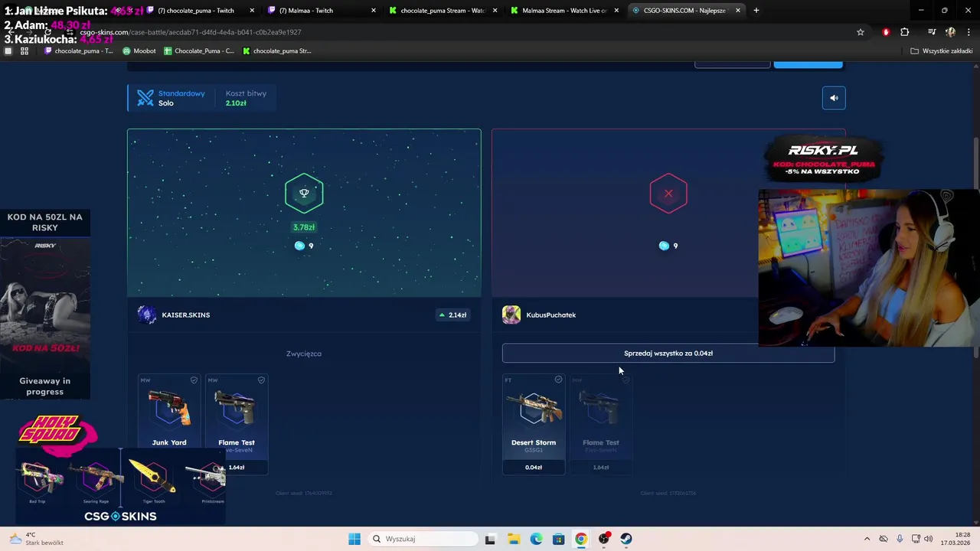Open chocolate_puma Str... Kick bookmark
The image size is (980, 551).
[x=277, y=51]
